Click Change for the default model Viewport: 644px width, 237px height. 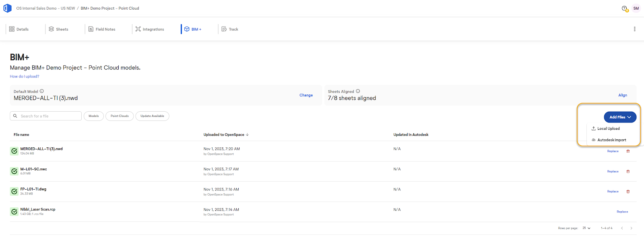pos(306,95)
